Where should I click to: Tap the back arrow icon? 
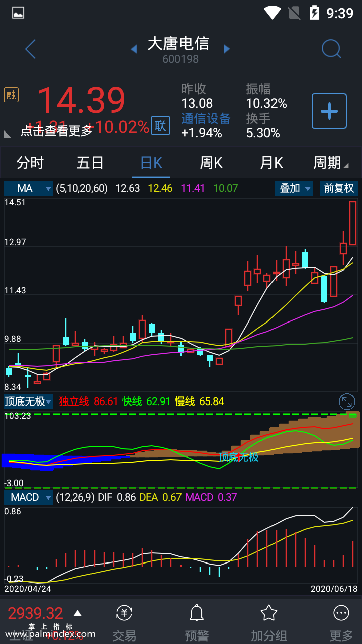30,49
